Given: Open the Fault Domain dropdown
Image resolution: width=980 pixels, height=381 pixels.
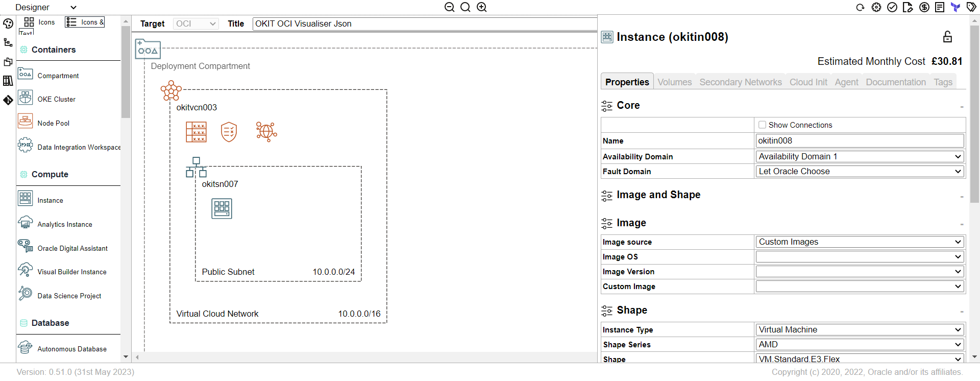Looking at the screenshot, I should coord(860,171).
